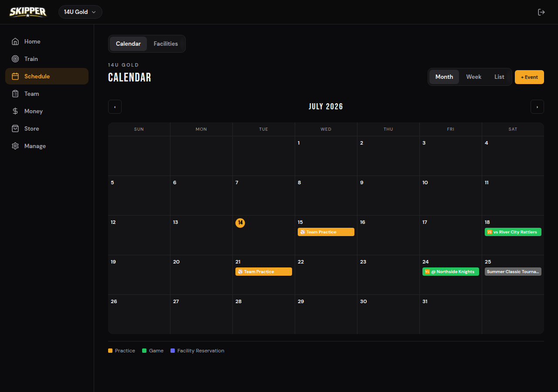Click the VS icon on River City Rattlers

pyautogui.click(x=490, y=232)
